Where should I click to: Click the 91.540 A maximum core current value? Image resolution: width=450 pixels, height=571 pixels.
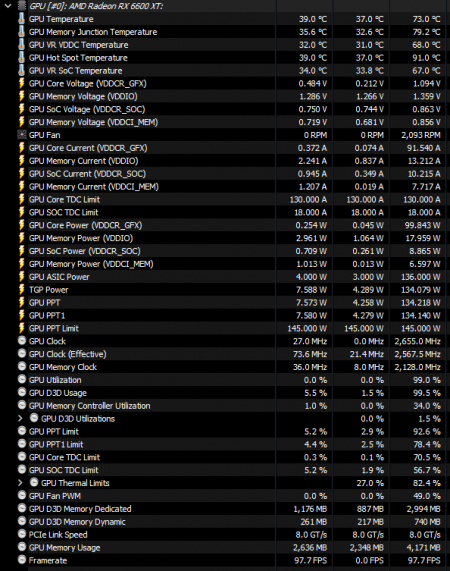pyautogui.click(x=424, y=148)
